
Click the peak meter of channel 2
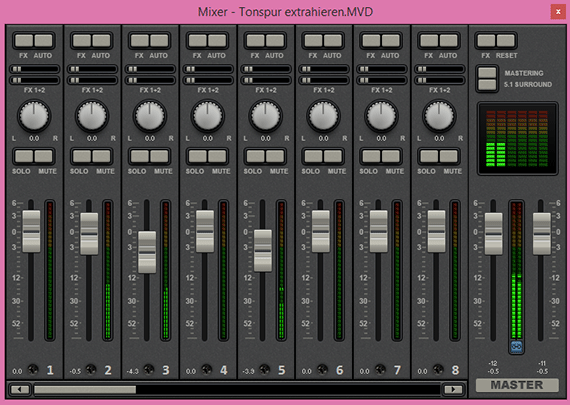[108, 270]
